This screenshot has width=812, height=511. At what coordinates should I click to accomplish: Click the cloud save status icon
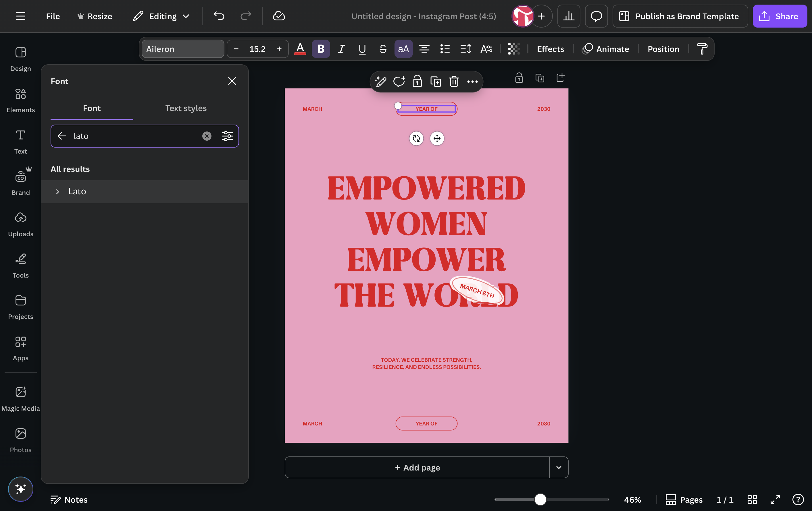[x=279, y=16]
